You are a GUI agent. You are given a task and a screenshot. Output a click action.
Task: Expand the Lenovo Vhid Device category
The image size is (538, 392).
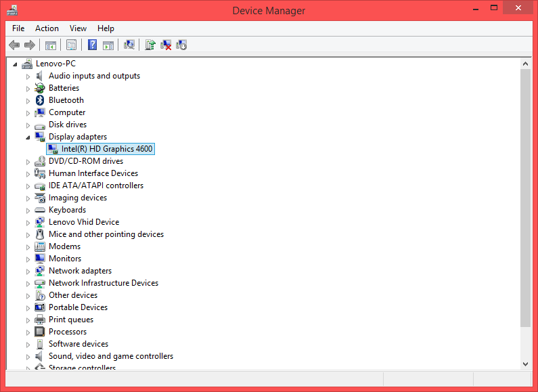[28, 223]
